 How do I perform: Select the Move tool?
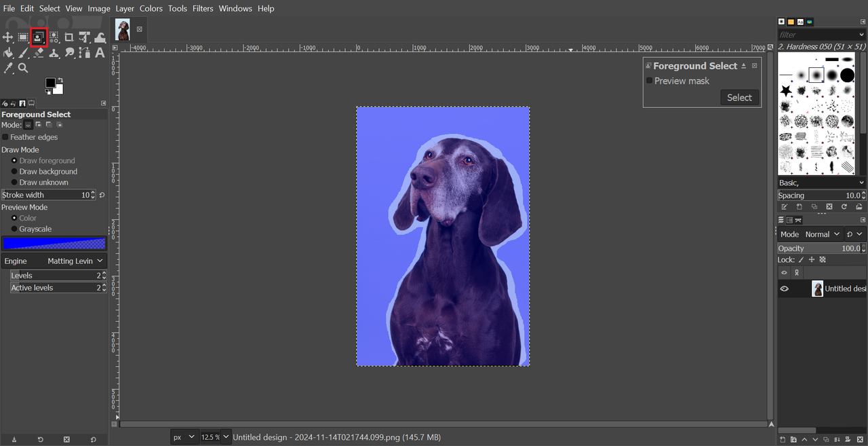click(x=8, y=37)
